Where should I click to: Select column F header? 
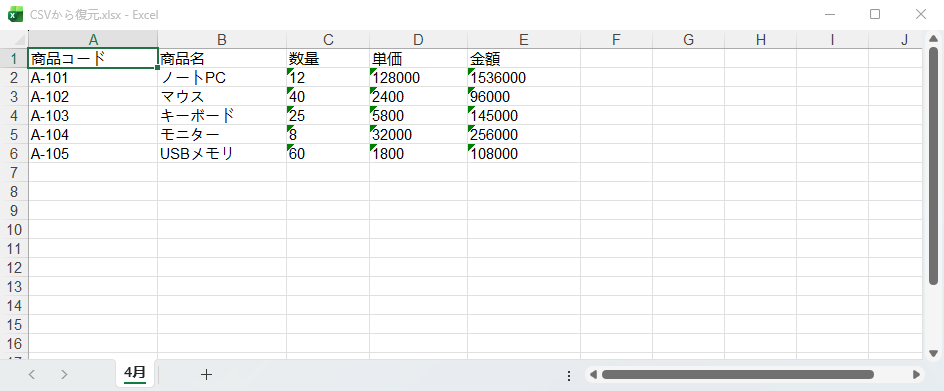(x=616, y=40)
